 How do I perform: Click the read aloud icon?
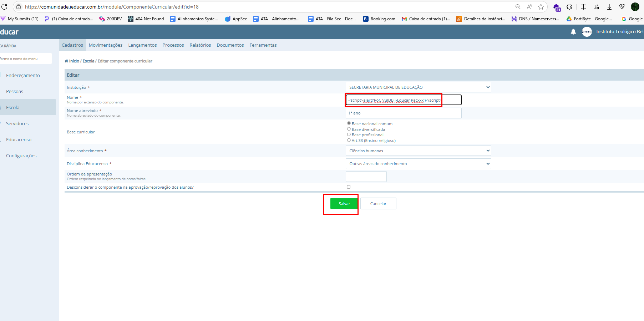click(529, 7)
